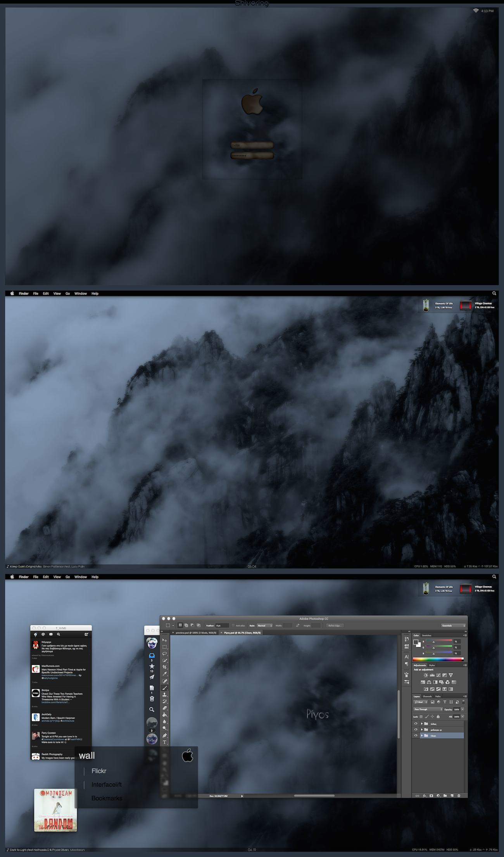This screenshot has width=504, height=857.
Task: Open the mail app's blue inbox icon
Action: click(152, 656)
